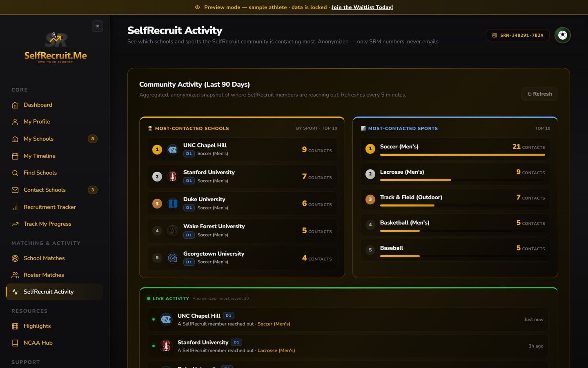Screen dimensions: 588x368
Task: Click the Contact Schools count badge 3
Action: (93, 190)
